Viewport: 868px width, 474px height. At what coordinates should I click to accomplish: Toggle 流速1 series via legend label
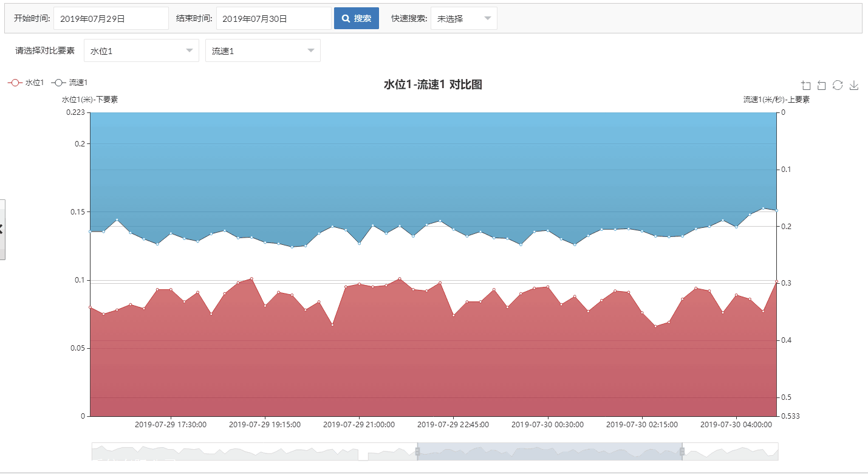click(78, 83)
